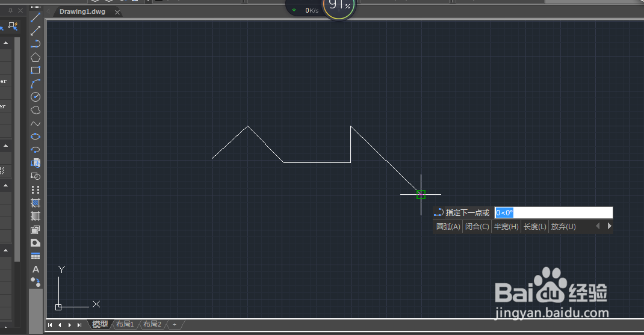Close the Drawing1.dwg tab
The width and height of the screenshot is (644, 335).
[x=117, y=12]
